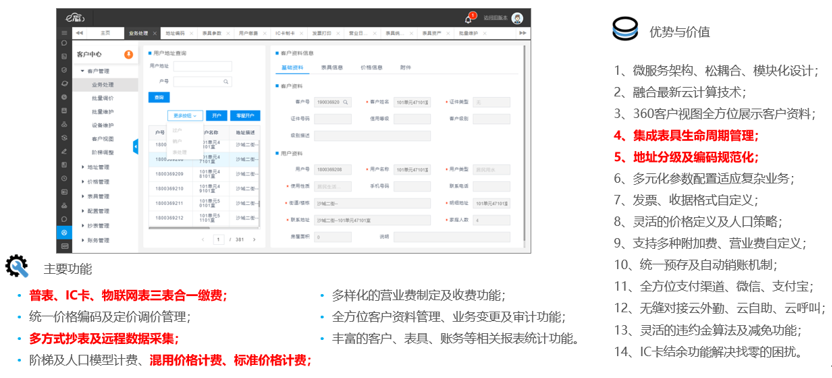Select 批量调价 in the side menu
The height and width of the screenshot is (378, 832).
point(102,98)
